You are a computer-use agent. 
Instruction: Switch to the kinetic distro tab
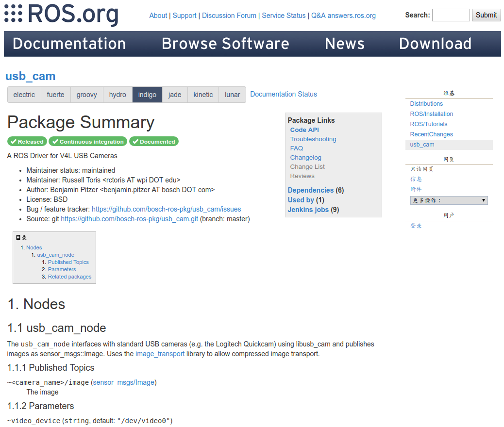(x=203, y=95)
